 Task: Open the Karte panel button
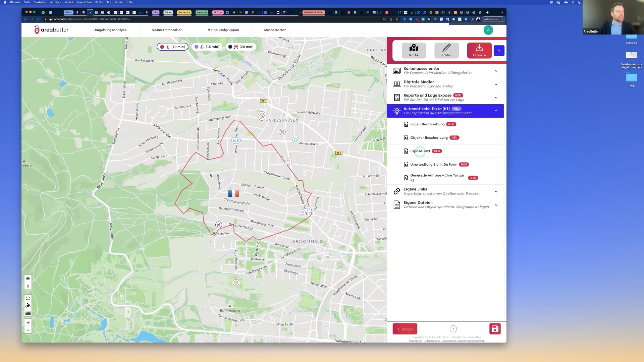click(414, 50)
